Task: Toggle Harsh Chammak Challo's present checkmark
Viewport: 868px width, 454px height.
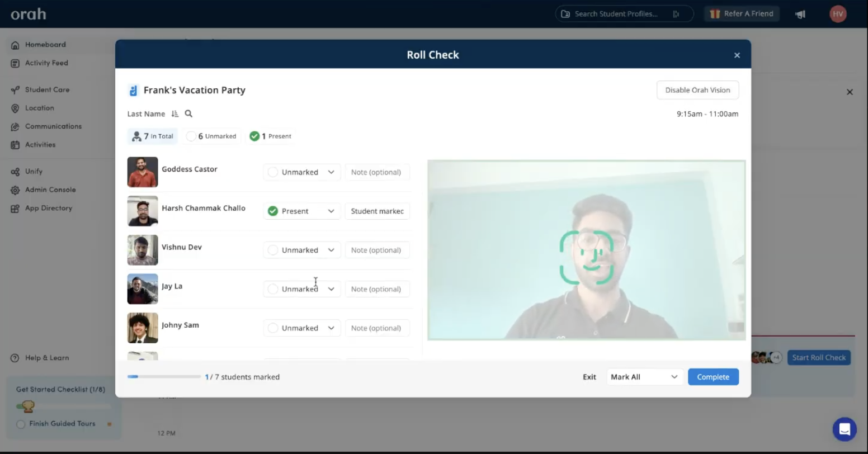Action: tap(273, 211)
